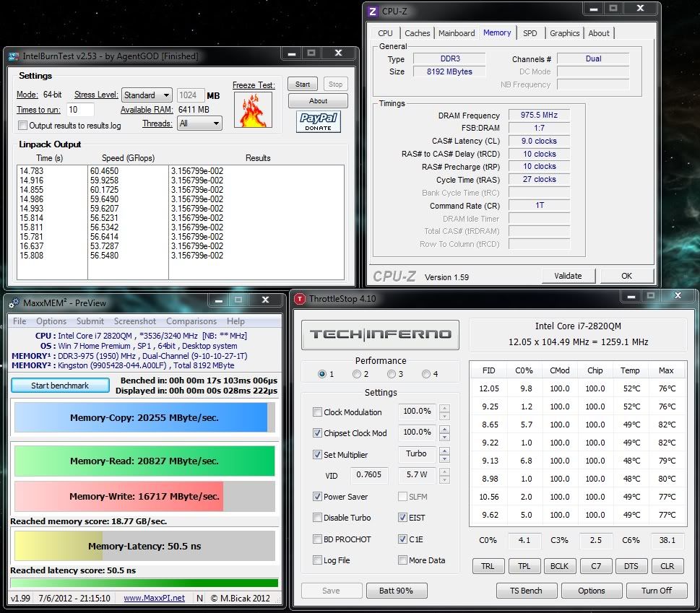The image size is (700, 613).
Task: Select Performance profile 4 radio button
Action: pyautogui.click(x=426, y=374)
